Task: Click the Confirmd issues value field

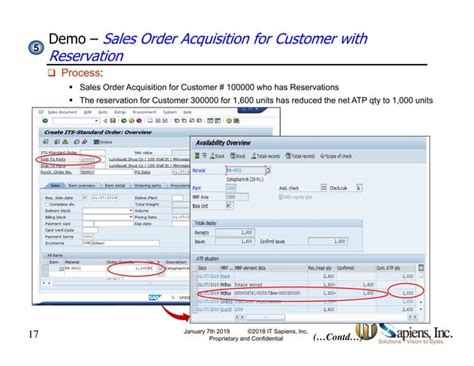Action: coord(328,241)
